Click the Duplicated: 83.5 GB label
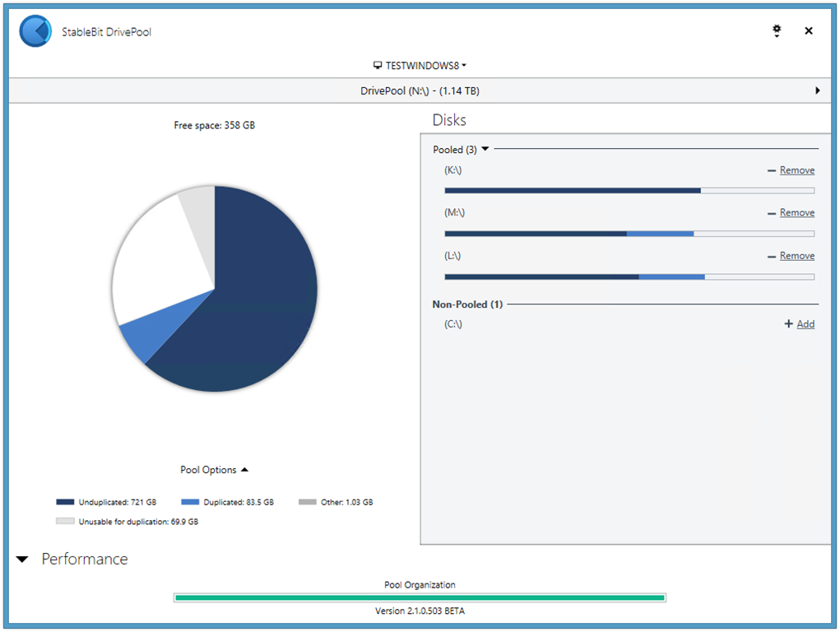Image resolution: width=840 pixels, height=632 pixels. click(x=239, y=502)
